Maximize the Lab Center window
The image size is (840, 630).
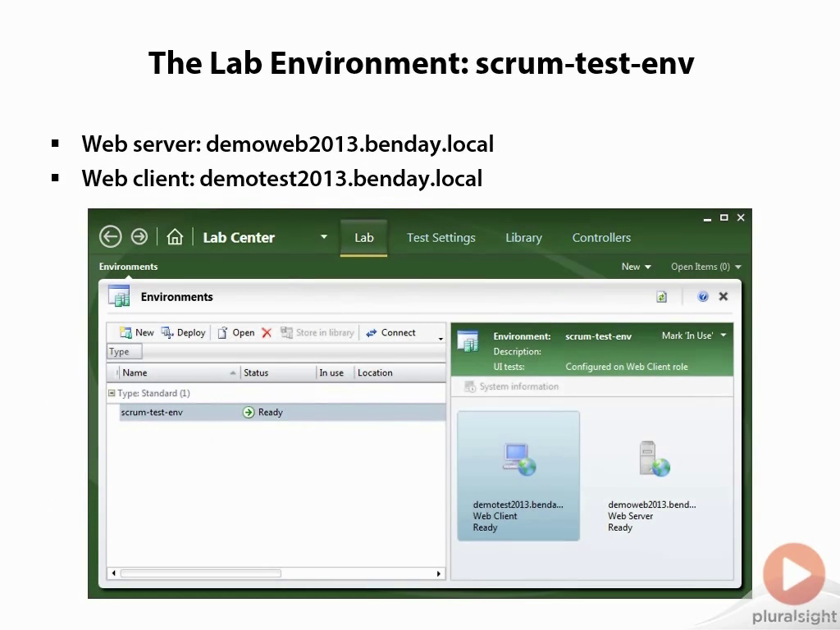724,217
